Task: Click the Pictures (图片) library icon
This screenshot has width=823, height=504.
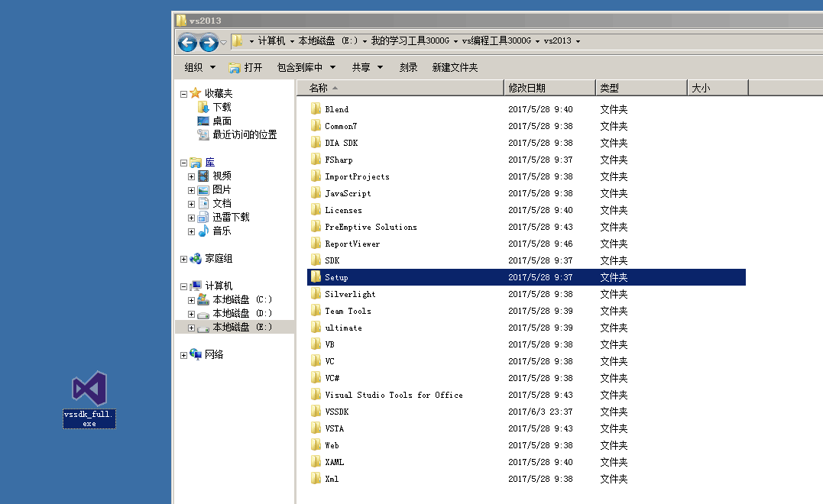Action: coord(203,190)
